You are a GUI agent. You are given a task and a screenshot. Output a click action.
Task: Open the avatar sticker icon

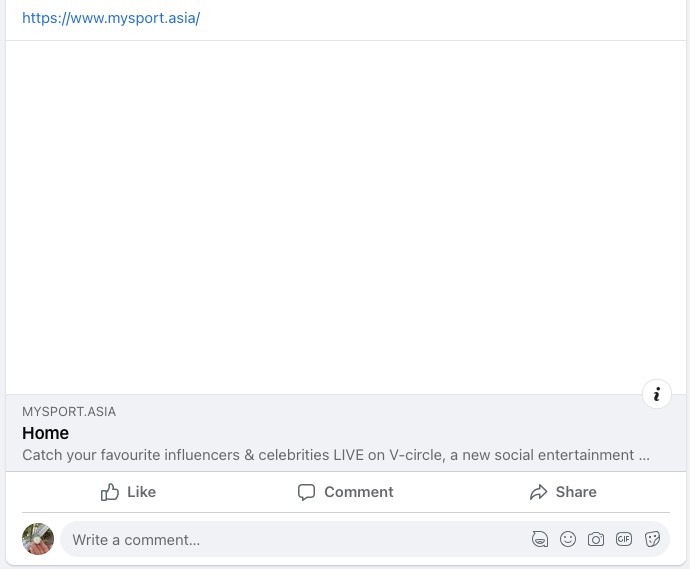[540, 539]
